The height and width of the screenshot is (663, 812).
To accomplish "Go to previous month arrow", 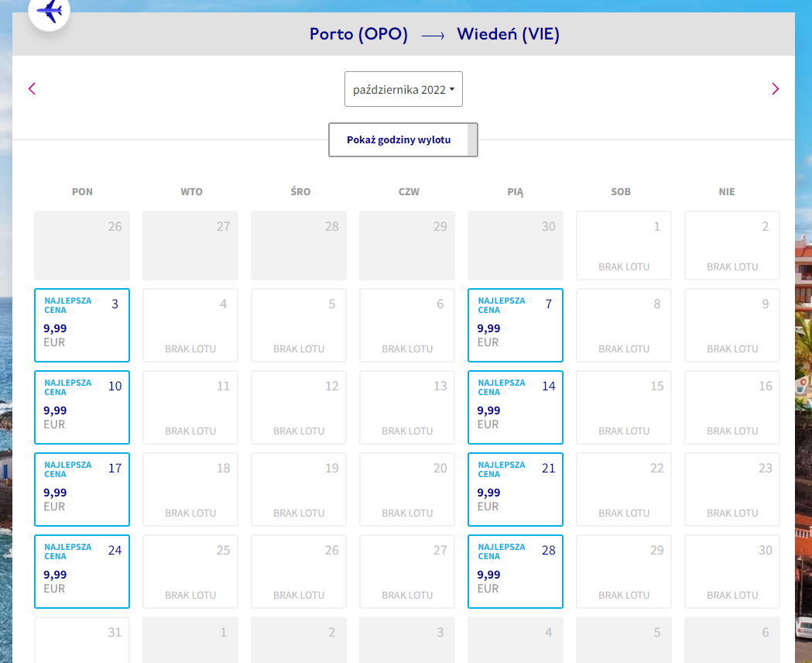I will pos(32,88).
